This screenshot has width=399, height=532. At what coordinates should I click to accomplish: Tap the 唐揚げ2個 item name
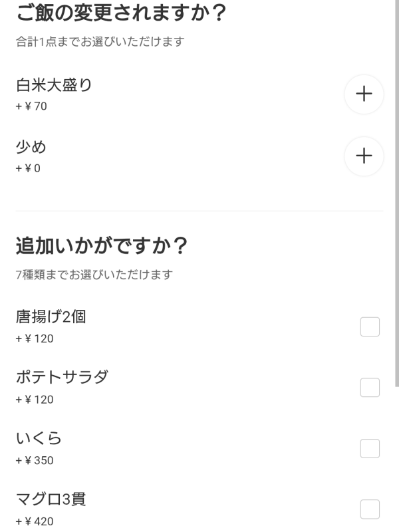[x=51, y=317]
